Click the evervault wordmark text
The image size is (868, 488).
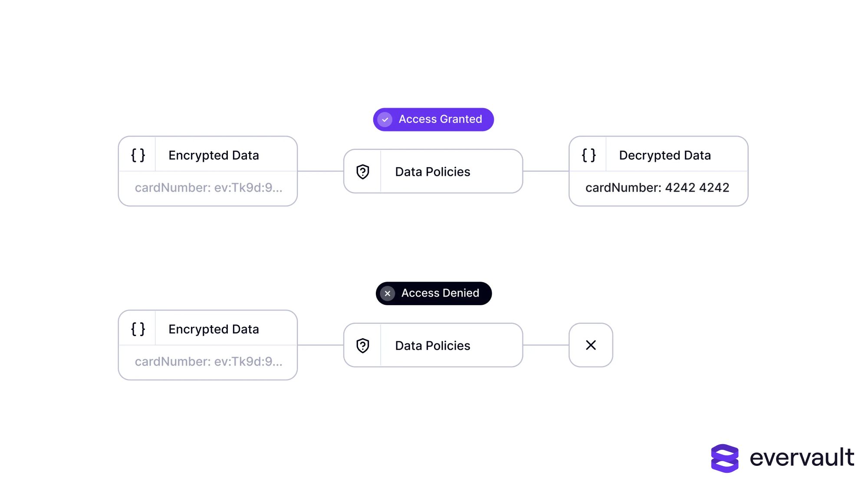(802, 458)
